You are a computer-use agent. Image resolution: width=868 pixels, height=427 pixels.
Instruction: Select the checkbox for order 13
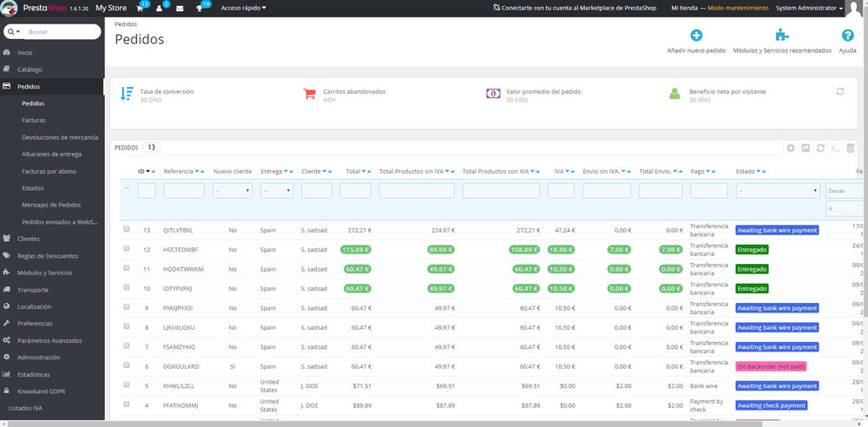(x=127, y=229)
